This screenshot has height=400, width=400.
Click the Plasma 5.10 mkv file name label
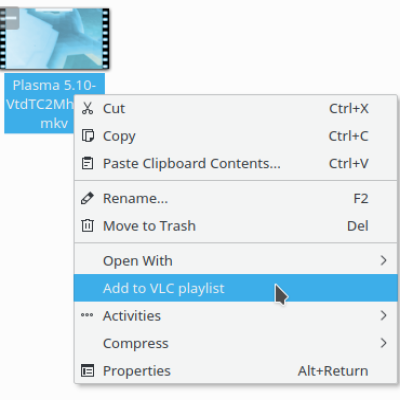tap(54, 104)
